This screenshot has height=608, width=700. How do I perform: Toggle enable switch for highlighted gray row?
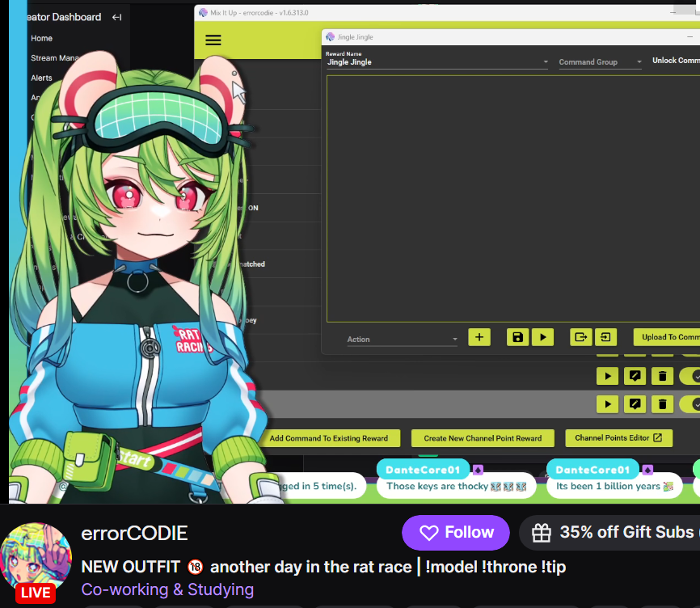[690, 404]
